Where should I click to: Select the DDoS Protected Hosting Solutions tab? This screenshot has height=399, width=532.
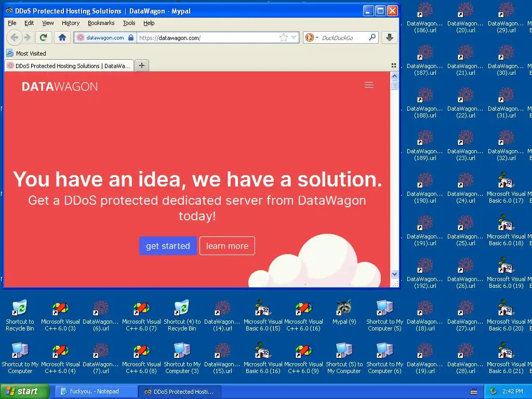(69, 65)
